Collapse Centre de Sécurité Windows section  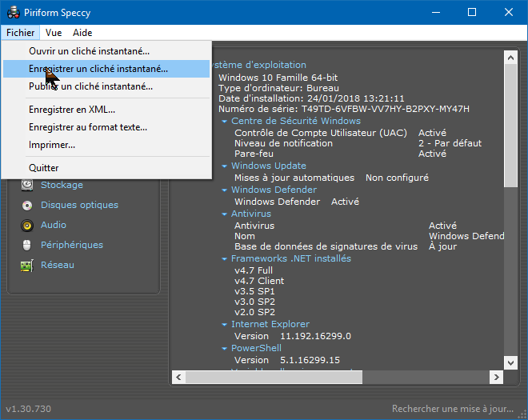tap(224, 122)
